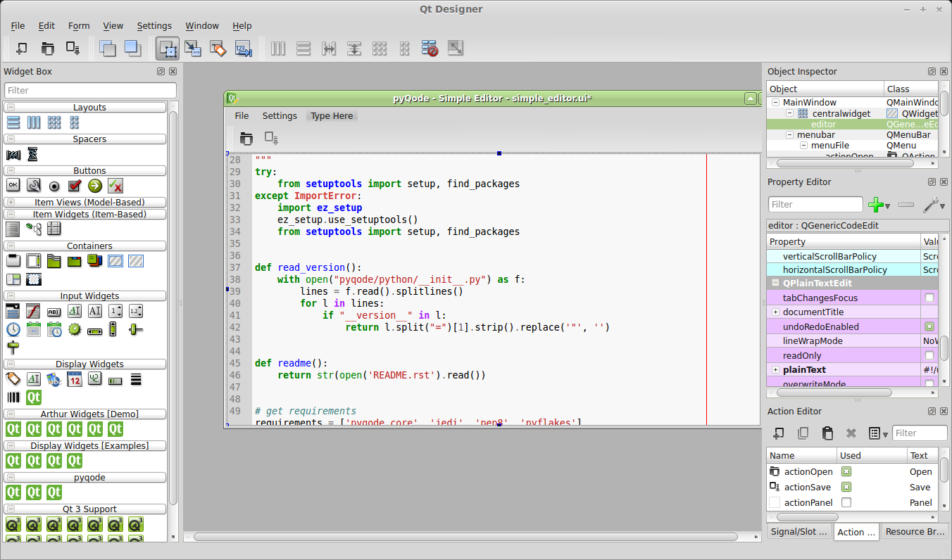Uncheck the undoRedoEnabled property

click(x=929, y=327)
